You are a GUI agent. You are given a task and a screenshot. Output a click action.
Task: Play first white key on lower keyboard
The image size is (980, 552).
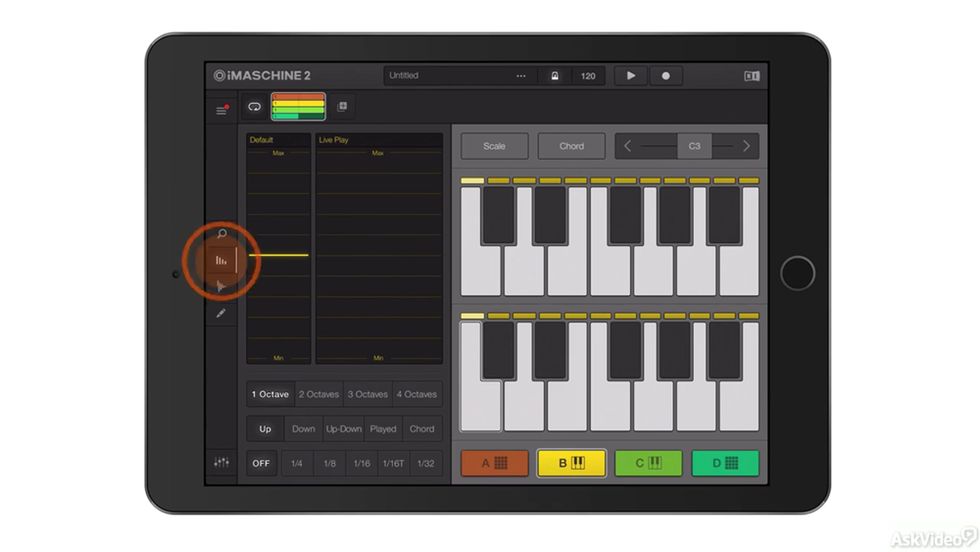click(480, 406)
